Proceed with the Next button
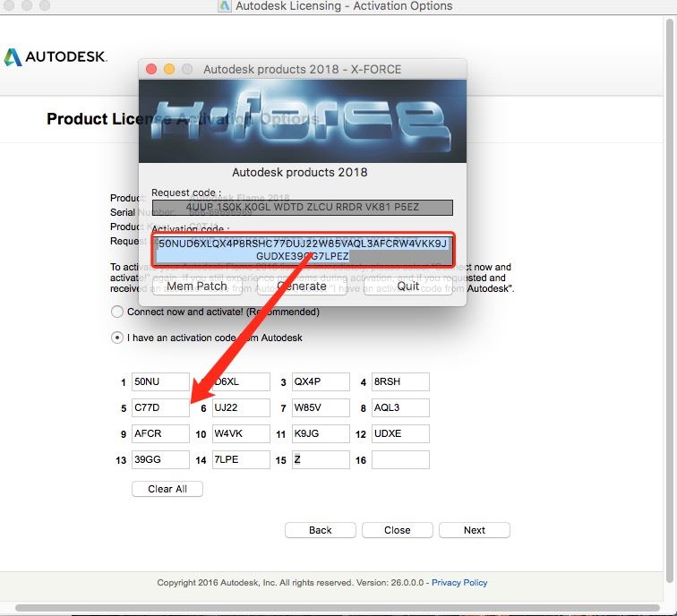The image size is (677, 616). [x=475, y=530]
